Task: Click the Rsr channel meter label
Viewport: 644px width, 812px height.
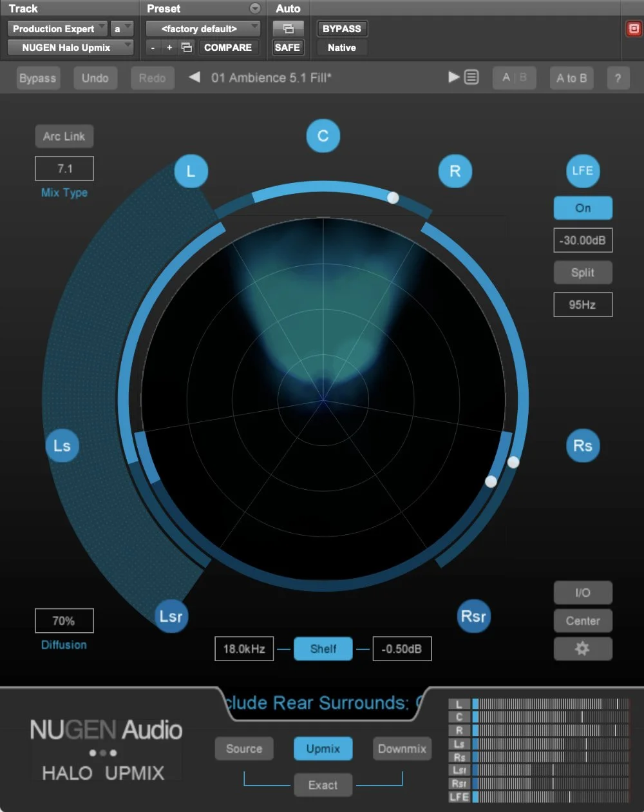Action: [x=459, y=783]
